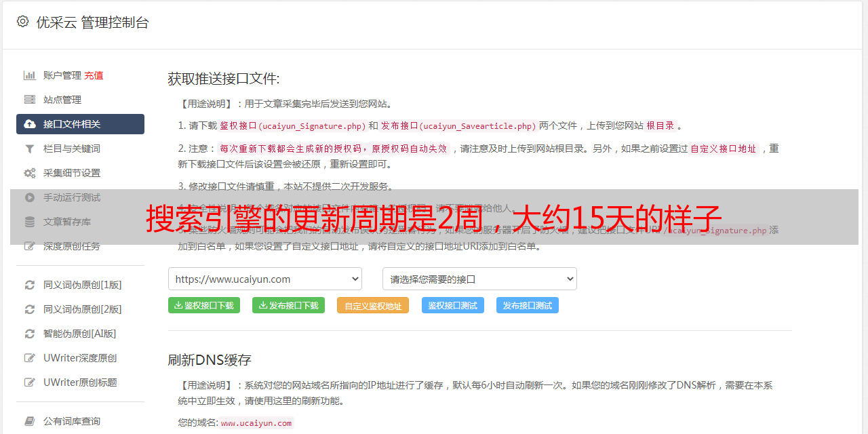Click the gears icon for 采集细节设置
This screenshot has width=868, height=434.
click(x=30, y=173)
